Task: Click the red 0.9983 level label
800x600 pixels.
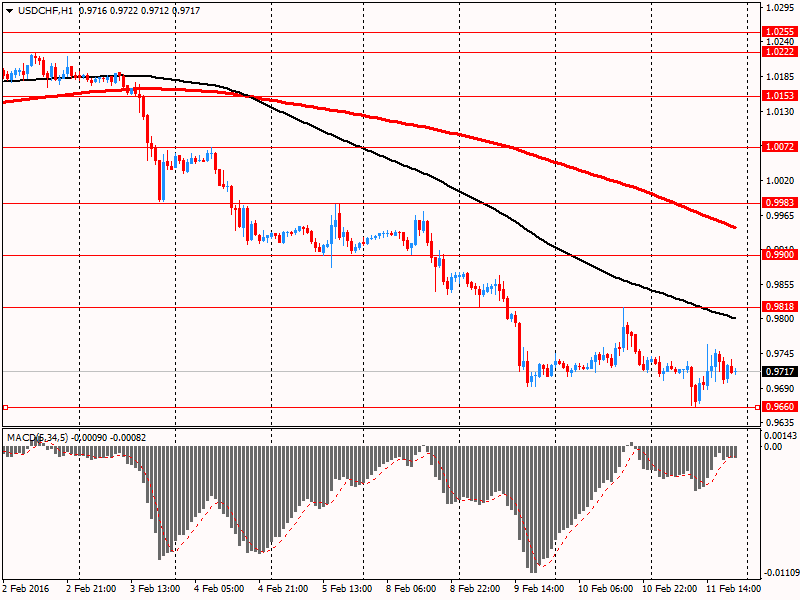Action: (780, 203)
